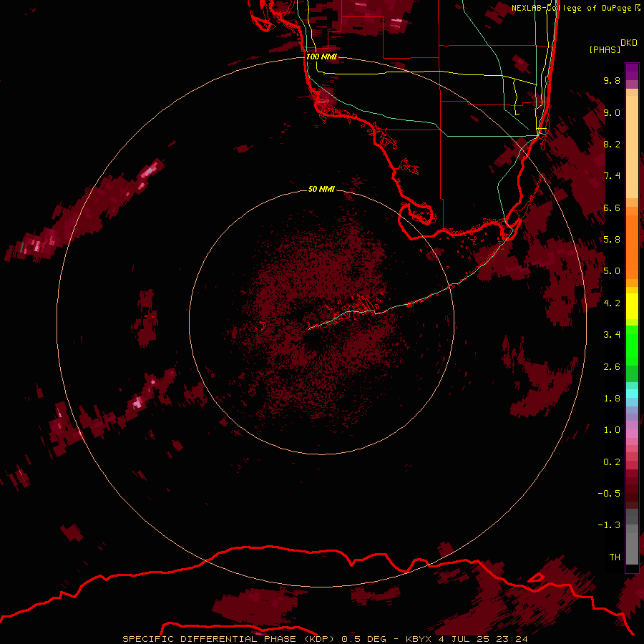Click the "100 NMI" range ring label
This screenshot has width=644, height=644.
(321, 57)
